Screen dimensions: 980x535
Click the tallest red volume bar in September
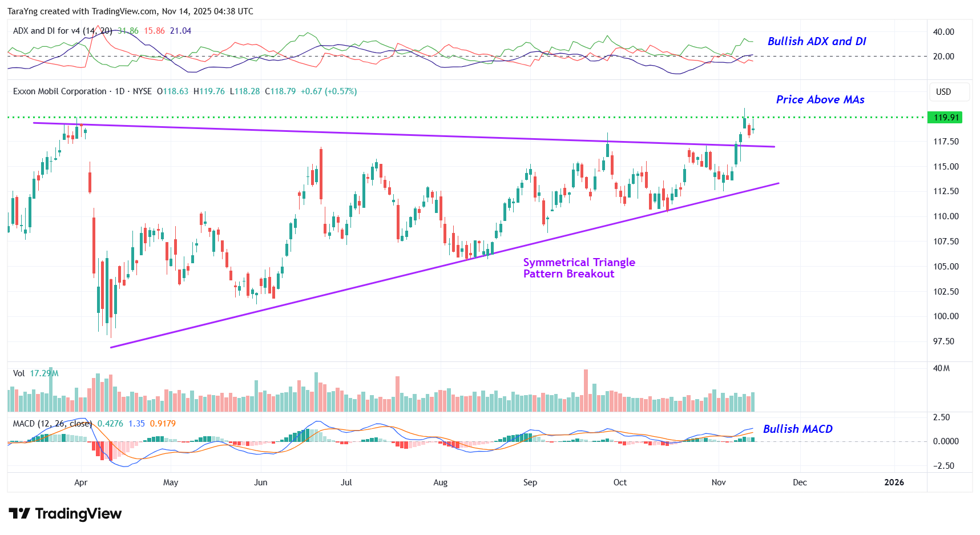point(586,391)
